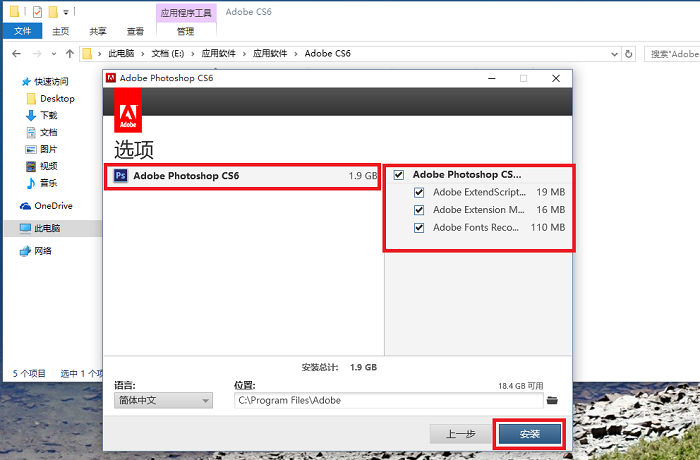Click the install location path field
700x460 pixels.
click(388, 400)
